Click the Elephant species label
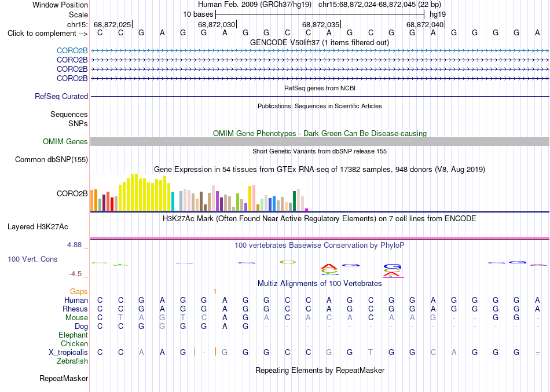The width and height of the screenshot is (550, 392). [x=73, y=335]
